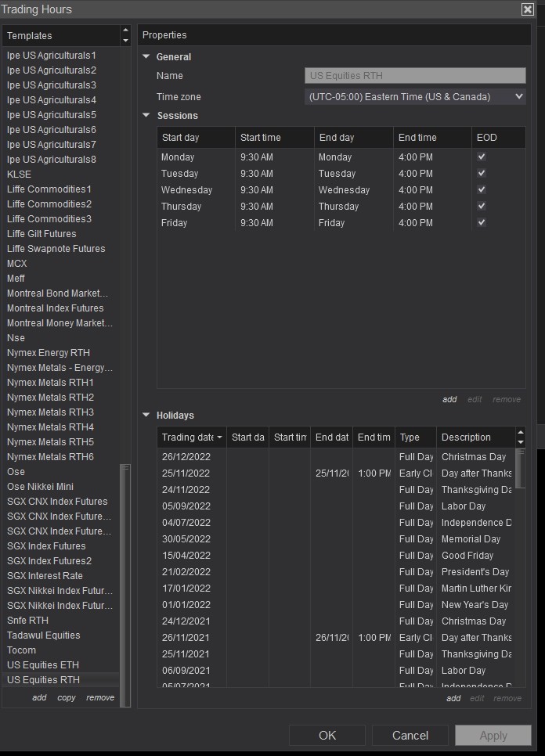The height and width of the screenshot is (756, 545).
Task: Select the KLSE template
Action: pyautogui.click(x=61, y=174)
